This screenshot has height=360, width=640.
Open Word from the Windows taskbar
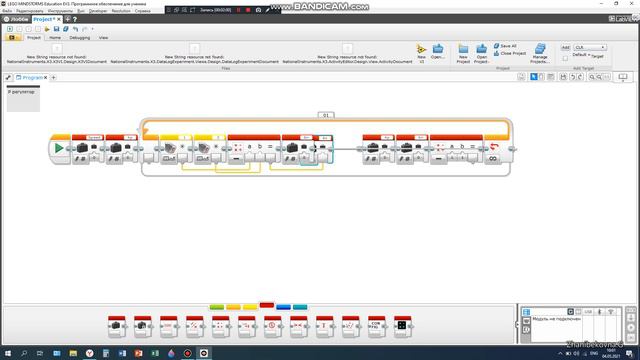click(122, 353)
